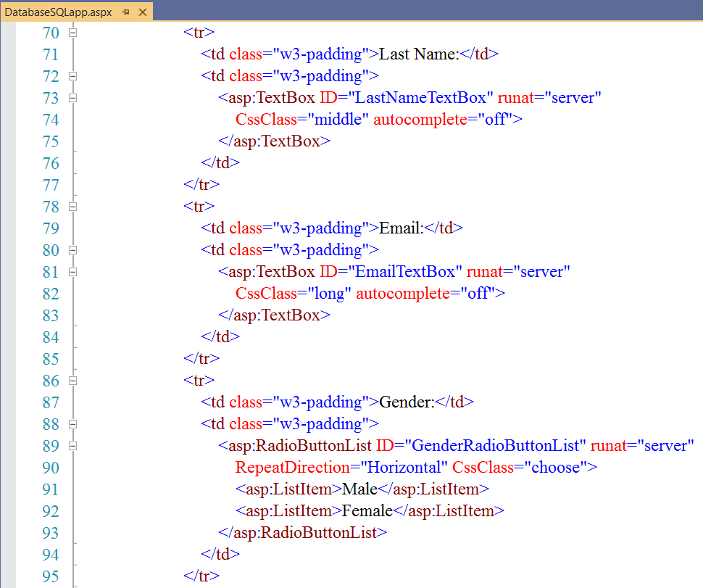Click the "EmailTextBox" ID value
Image resolution: width=703 pixels, height=588 pixels.
pos(406,272)
